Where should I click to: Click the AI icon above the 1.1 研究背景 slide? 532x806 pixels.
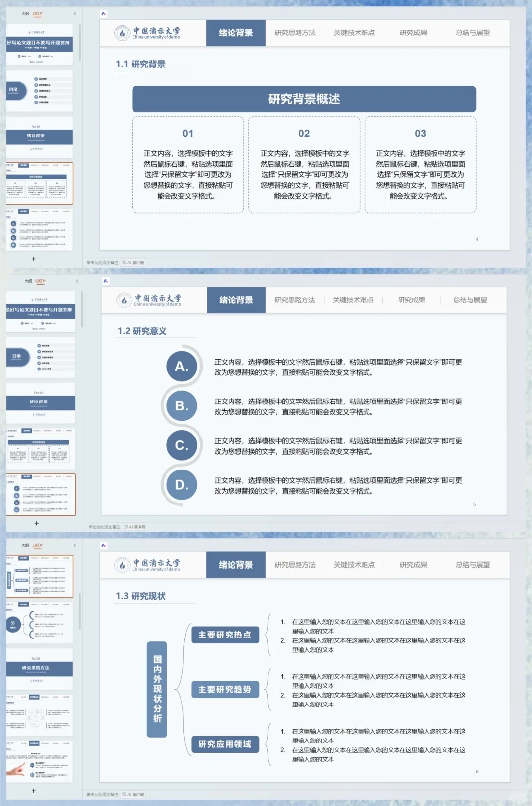pos(104,14)
